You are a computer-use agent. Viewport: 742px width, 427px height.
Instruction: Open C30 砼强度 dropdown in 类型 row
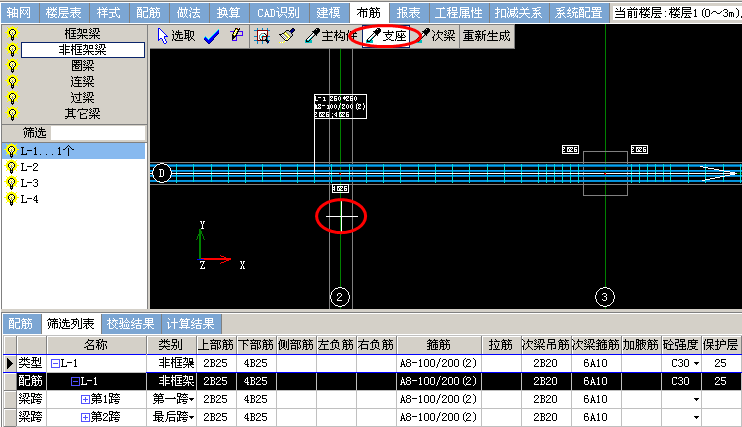tap(696, 364)
